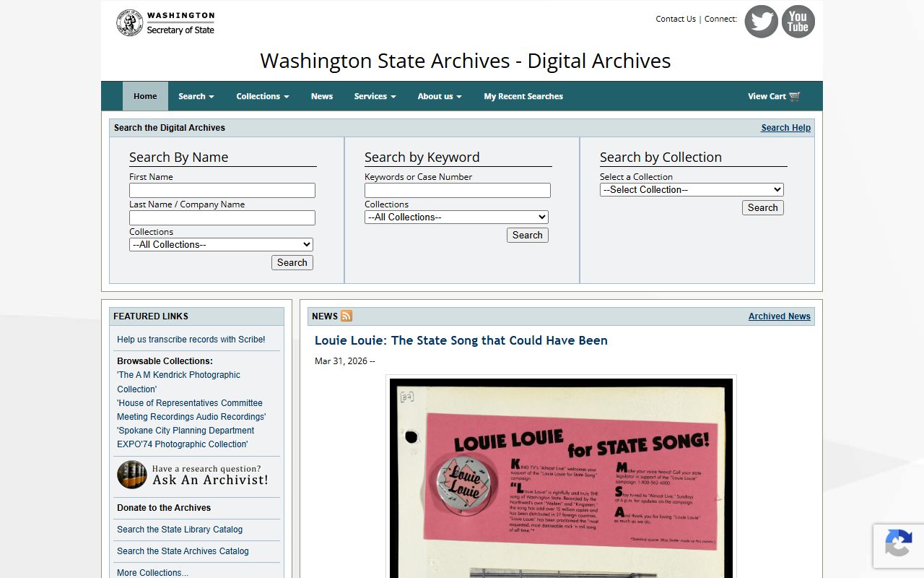The height and width of the screenshot is (578, 924).
Task: Open the Select a Collection dropdown
Action: [692, 189]
